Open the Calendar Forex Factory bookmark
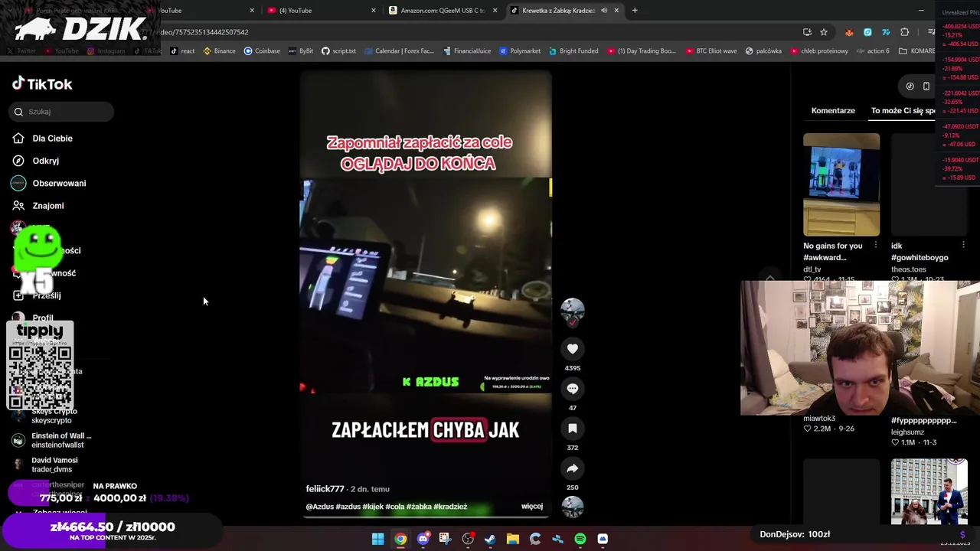980x551 pixels. click(399, 51)
